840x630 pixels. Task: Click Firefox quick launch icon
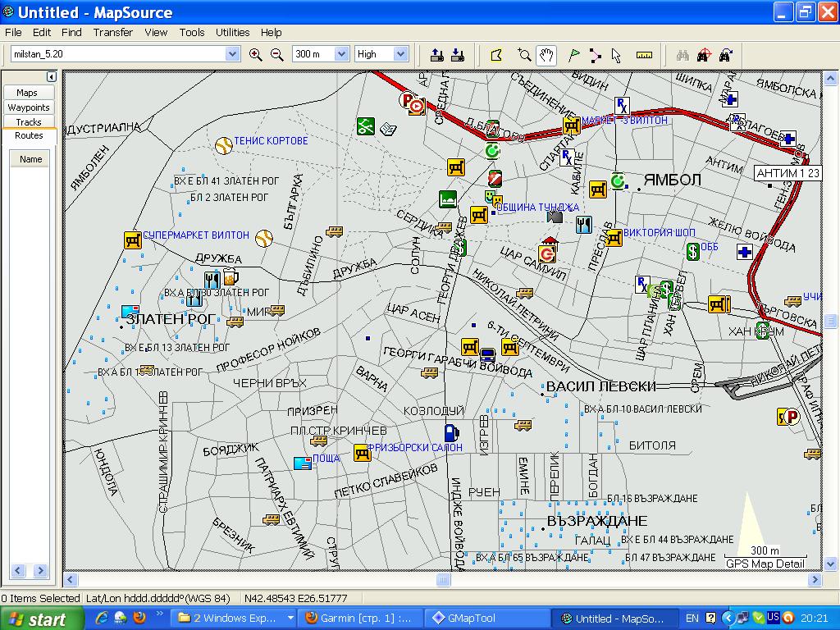139,618
